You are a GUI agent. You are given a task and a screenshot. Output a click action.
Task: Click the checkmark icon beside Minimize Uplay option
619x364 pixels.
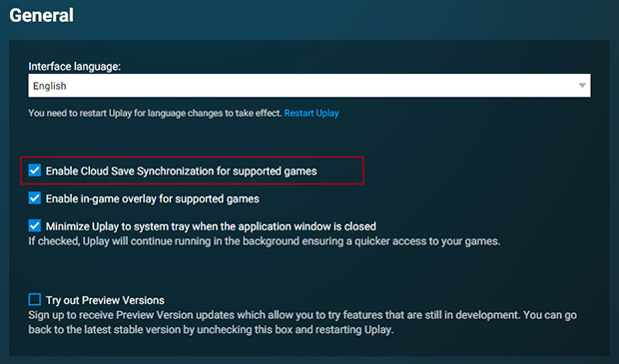point(35,226)
